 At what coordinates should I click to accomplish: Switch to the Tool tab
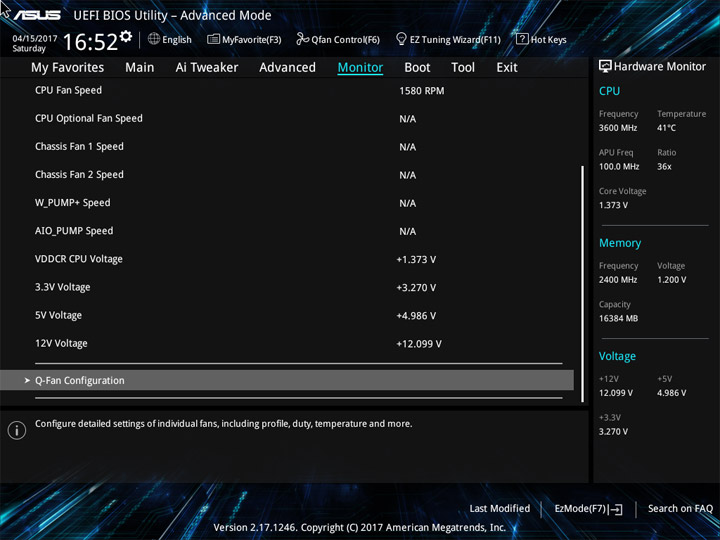[x=463, y=68]
